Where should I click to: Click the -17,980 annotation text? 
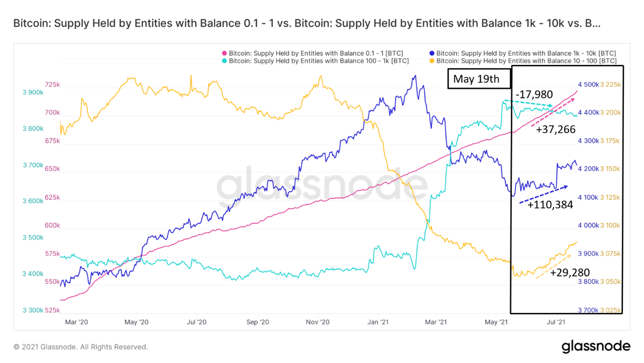coord(533,95)
